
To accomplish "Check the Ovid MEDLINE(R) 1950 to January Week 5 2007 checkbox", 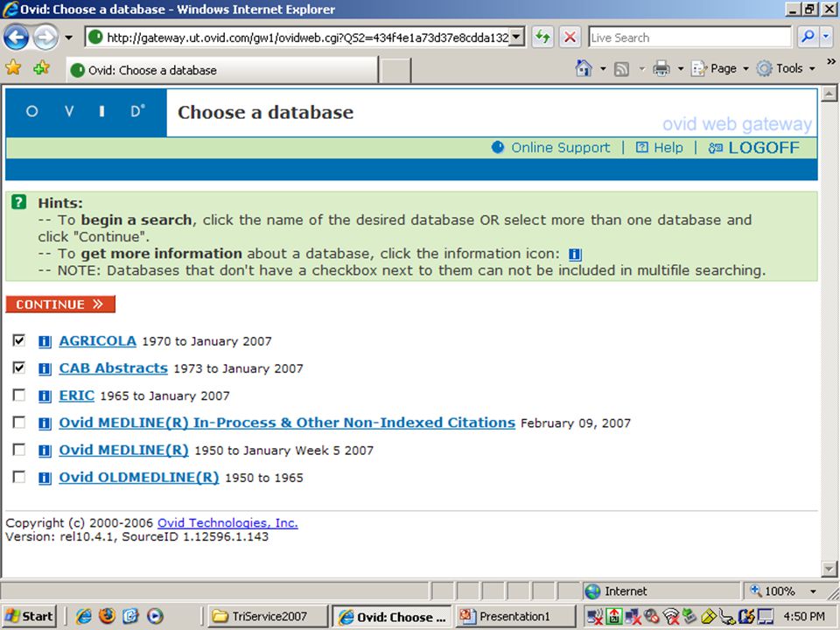I will click(x=18, y=450).
